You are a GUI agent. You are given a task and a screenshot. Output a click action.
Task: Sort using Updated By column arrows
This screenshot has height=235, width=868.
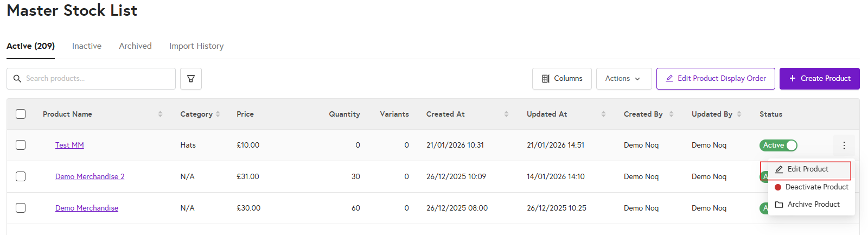[739, 114]
